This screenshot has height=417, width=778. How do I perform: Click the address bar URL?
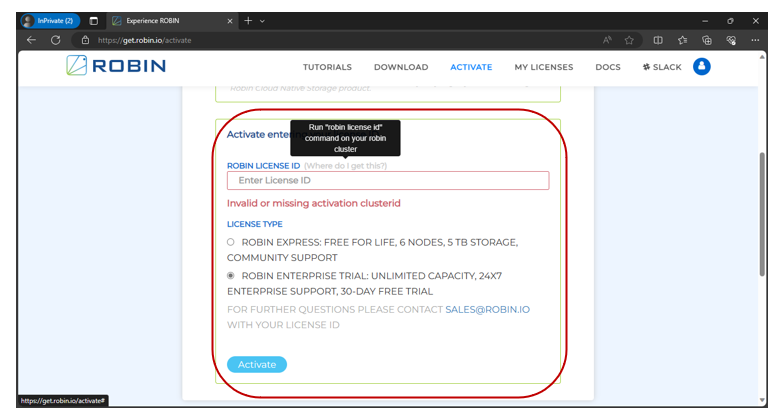click(144, 40)
